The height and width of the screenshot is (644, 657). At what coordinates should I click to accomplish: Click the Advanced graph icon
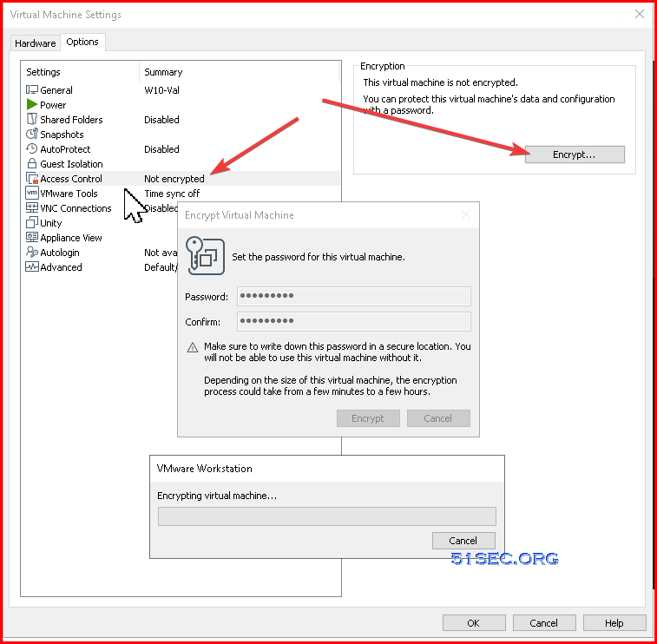32,266
